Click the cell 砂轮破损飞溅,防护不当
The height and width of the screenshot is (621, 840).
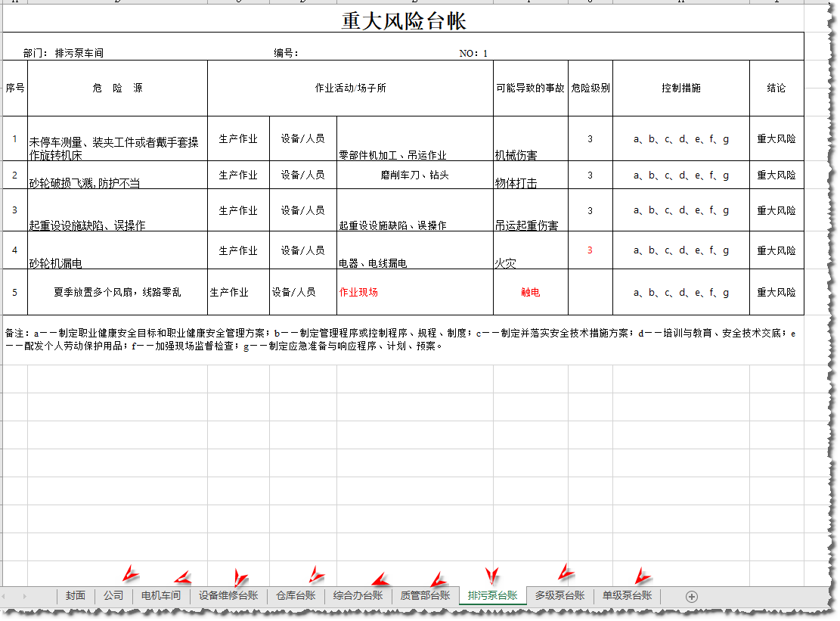click(117, 175)
